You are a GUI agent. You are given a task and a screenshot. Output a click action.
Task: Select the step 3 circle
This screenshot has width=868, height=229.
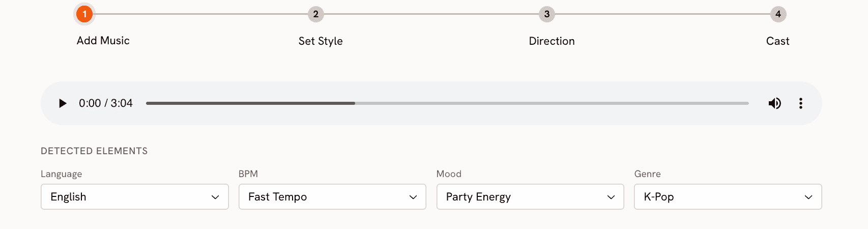point(546,14)
